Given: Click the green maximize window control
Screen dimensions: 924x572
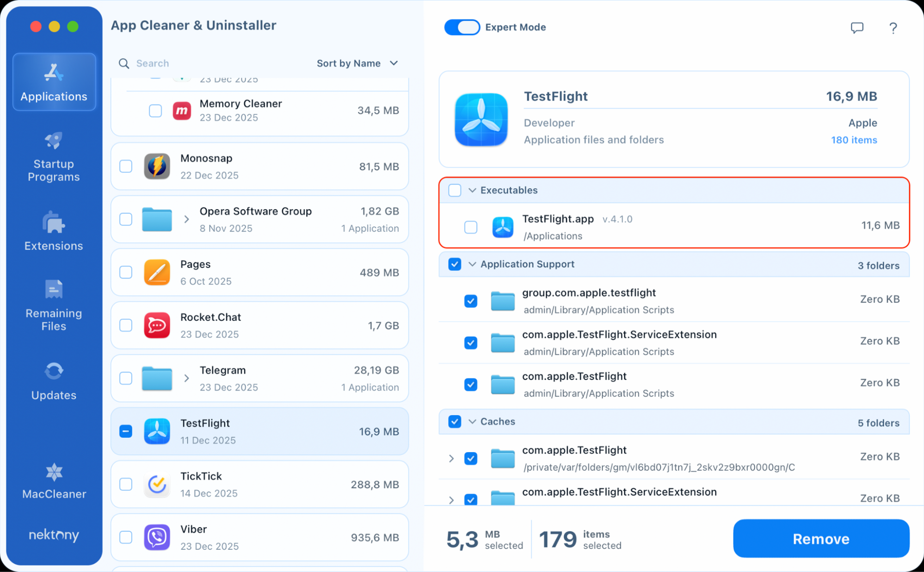Looking at the screenshot, I should (73, 26).
